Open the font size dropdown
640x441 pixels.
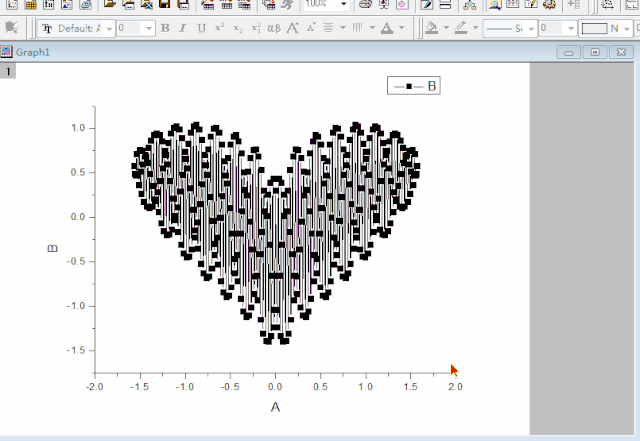pyautogui.click(x=149, y=28)
